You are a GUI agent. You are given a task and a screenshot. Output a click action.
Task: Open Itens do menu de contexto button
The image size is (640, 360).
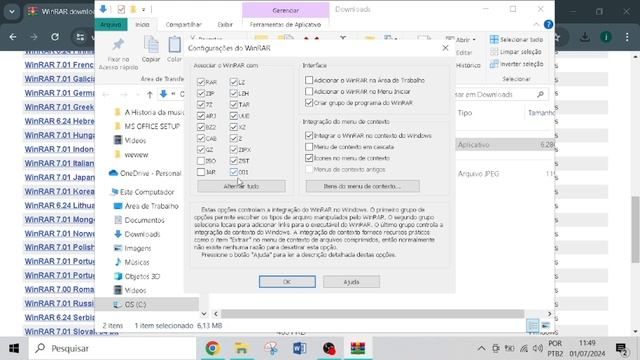pos(362,186)
